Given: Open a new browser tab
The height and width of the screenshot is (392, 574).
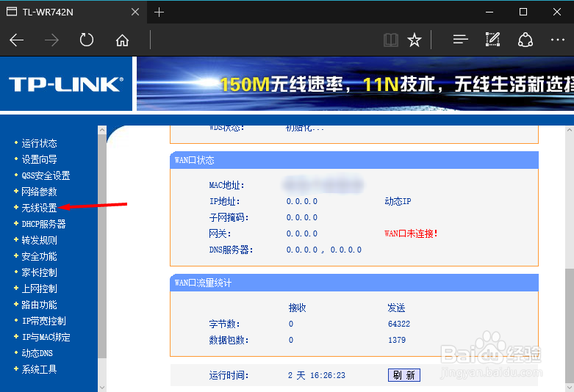Looking at the screenshot, I should (x=159, y=12).
